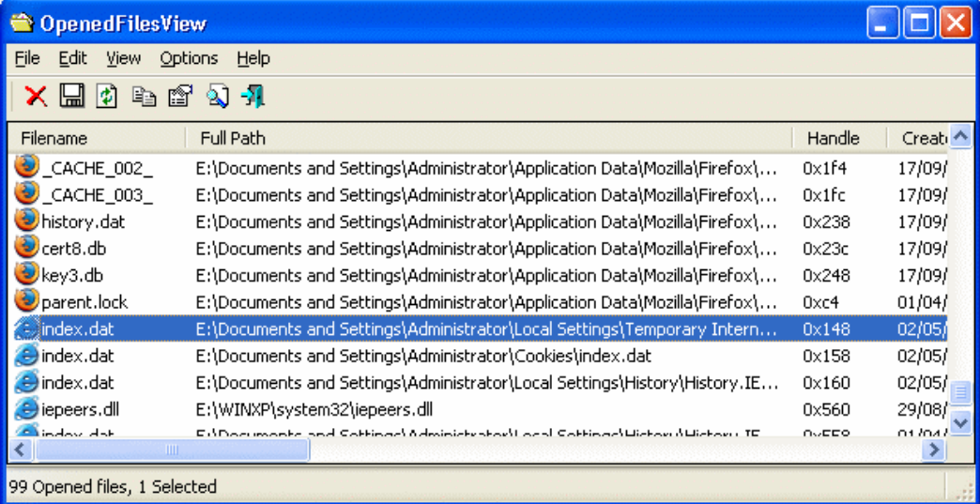Open the View menu
The height and width of the screenshot is (504, 980).
pyautogui.click(x=123, y=58)
